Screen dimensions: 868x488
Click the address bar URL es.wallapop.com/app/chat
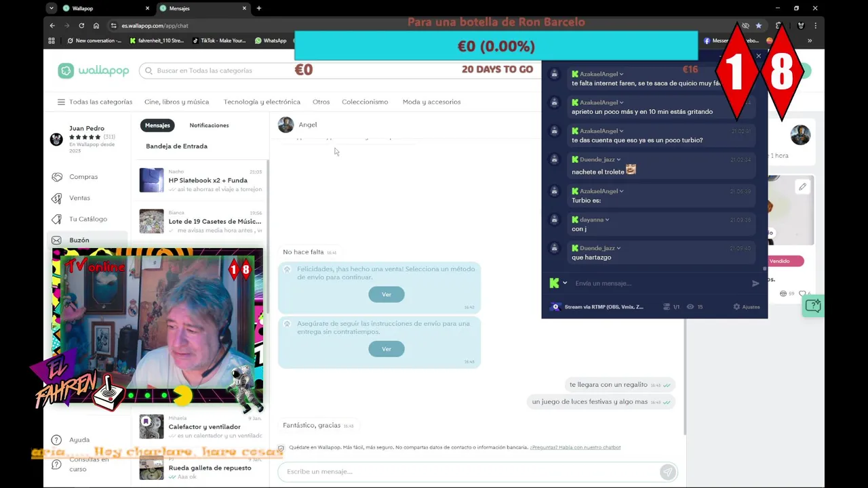coord(155,26)
